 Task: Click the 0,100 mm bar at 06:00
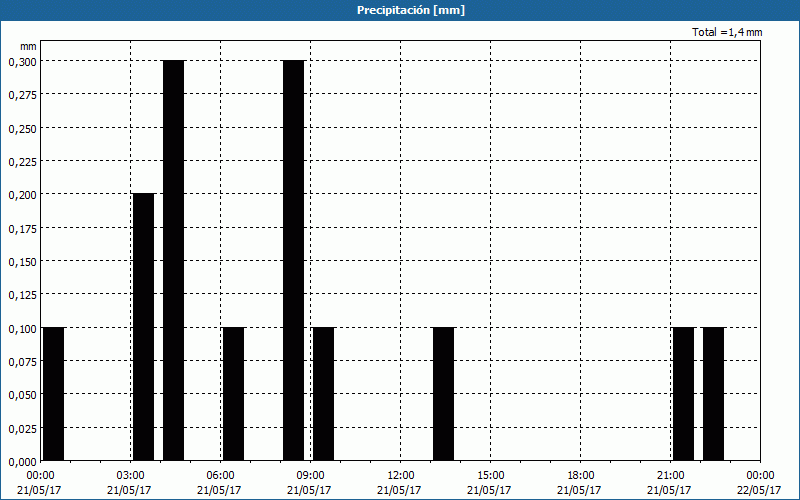(x=234, y=394)
